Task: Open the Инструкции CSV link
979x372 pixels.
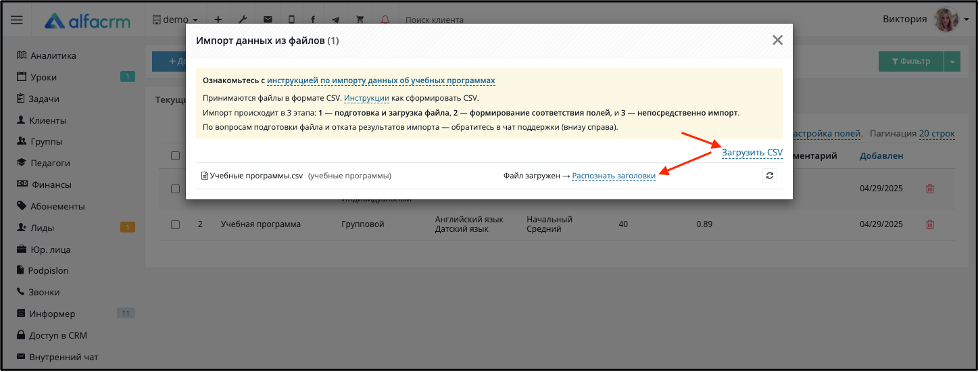Action: coord(367,98)
